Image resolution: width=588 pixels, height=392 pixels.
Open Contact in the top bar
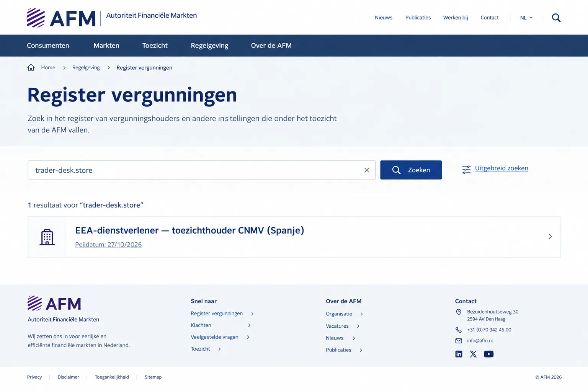490,18
